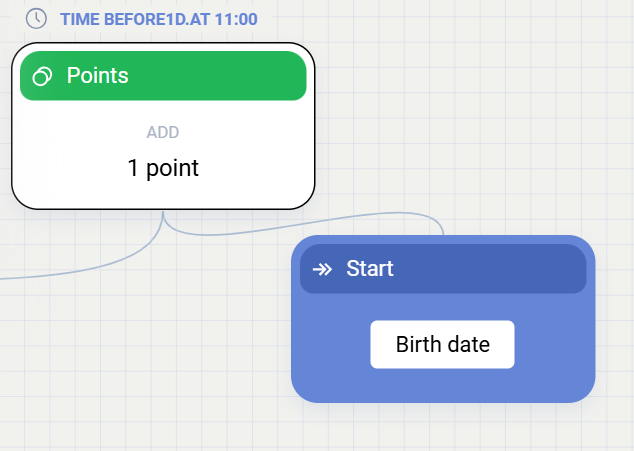Click the "Start" title text
634x451 pixels.
pyautogui.click(x=370, y=269)
